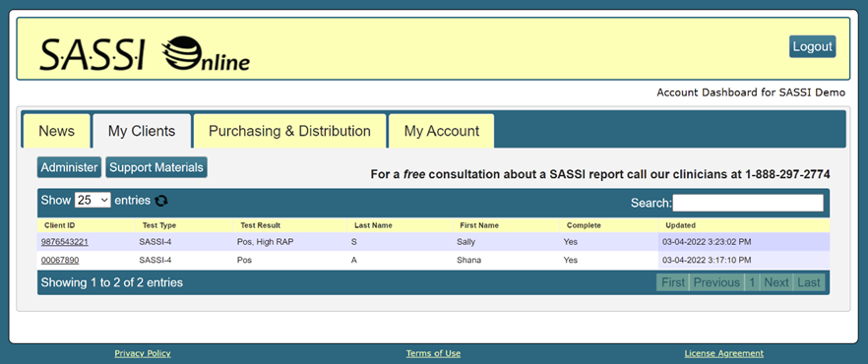868x364 pixels.
Task: Select page 1 in pagination
Action: pyautogui.click(x=752, y=282)
